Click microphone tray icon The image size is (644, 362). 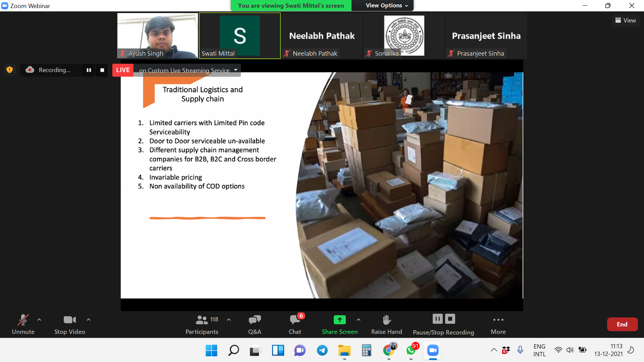pyautogui.click(x=520, y=350)
